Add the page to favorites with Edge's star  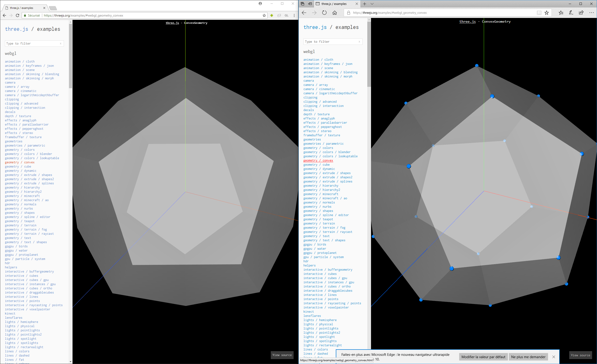pos(547,13)
